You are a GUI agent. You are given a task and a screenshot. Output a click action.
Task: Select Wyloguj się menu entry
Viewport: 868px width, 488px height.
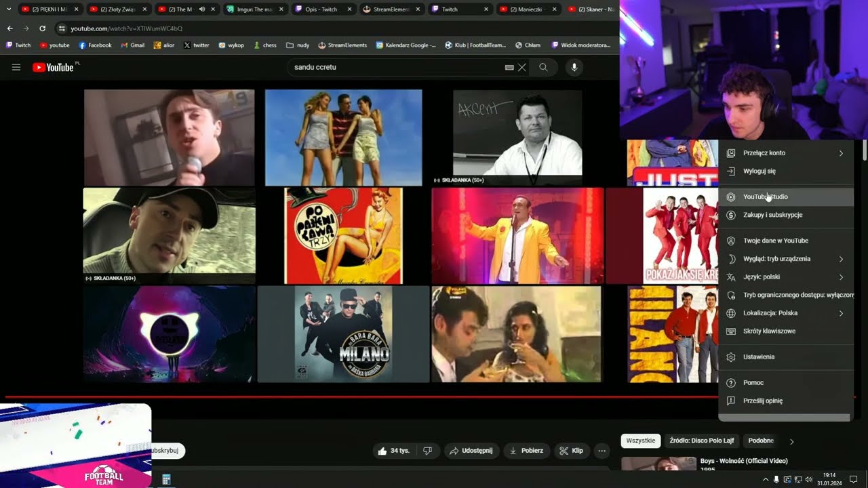pos(786,171)
